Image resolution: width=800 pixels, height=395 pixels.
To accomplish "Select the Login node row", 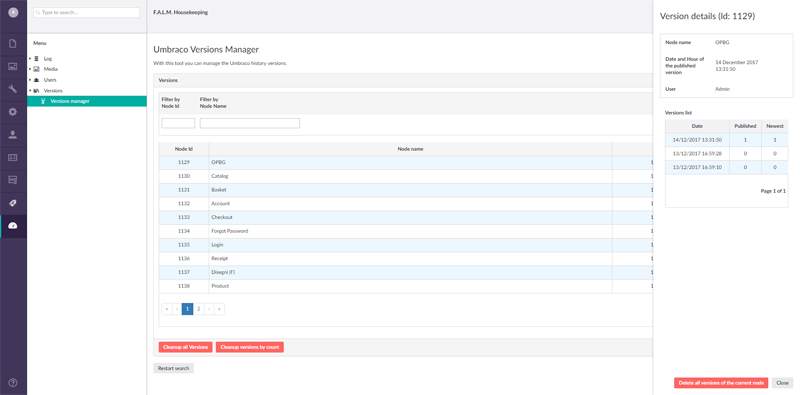I will point(406,245).
